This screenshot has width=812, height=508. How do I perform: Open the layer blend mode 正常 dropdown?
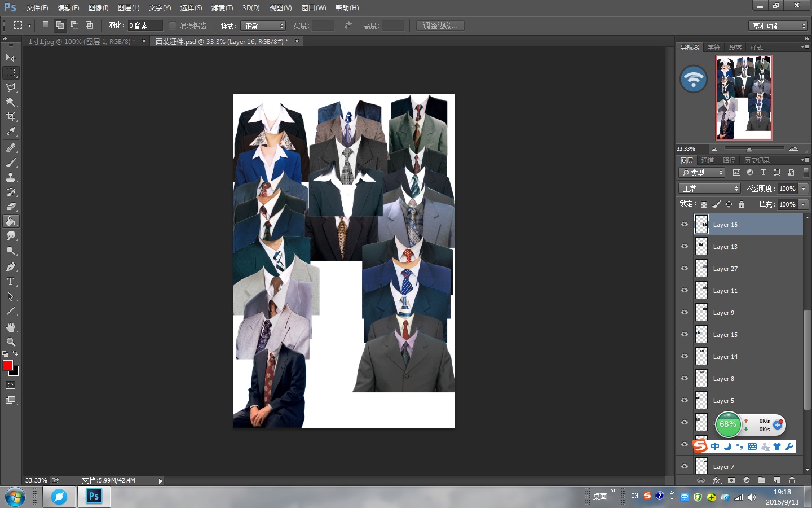click(x=709, y=189)
